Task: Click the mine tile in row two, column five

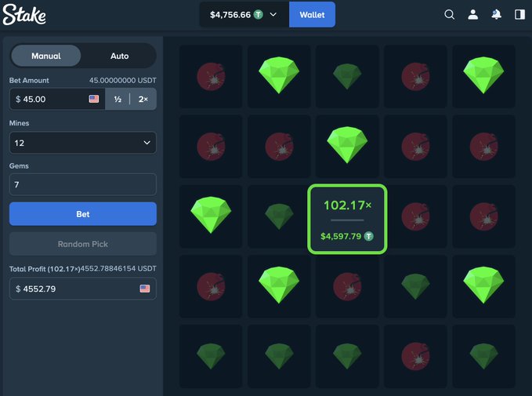Action: (483, 147)
